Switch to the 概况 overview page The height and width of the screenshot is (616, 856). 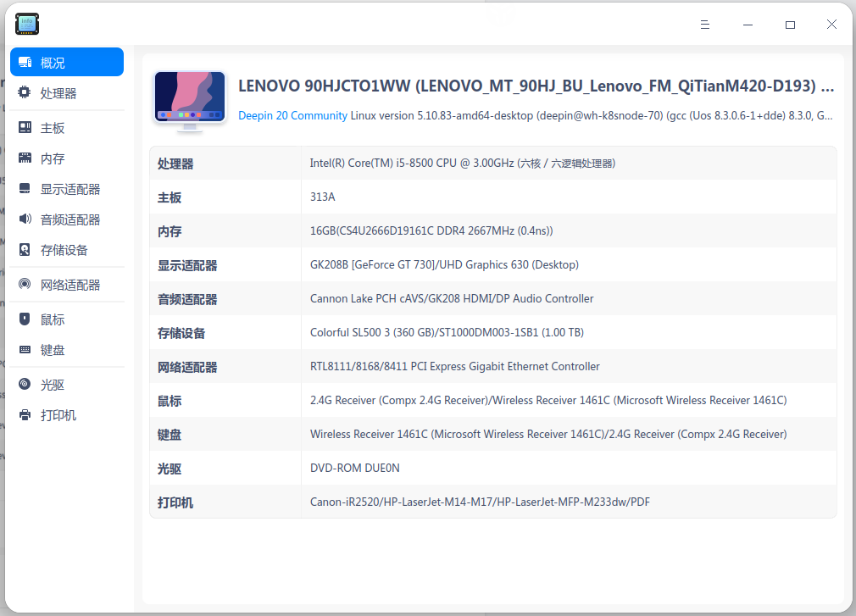(x=67, y=62)
